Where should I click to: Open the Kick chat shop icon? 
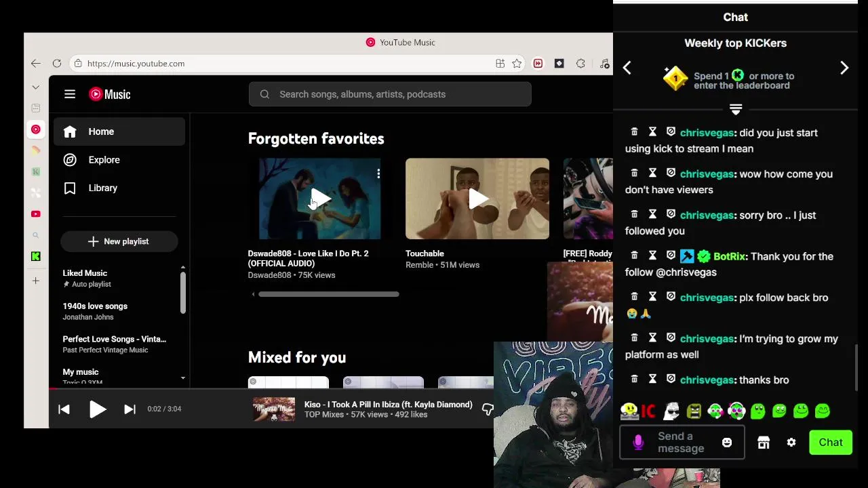[x=764, y=443]
